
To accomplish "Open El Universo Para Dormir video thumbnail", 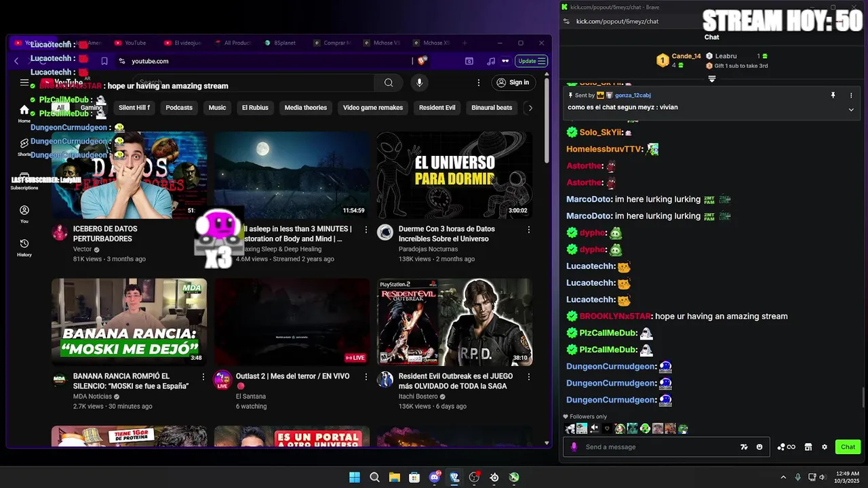I will [x=454, y=175].
